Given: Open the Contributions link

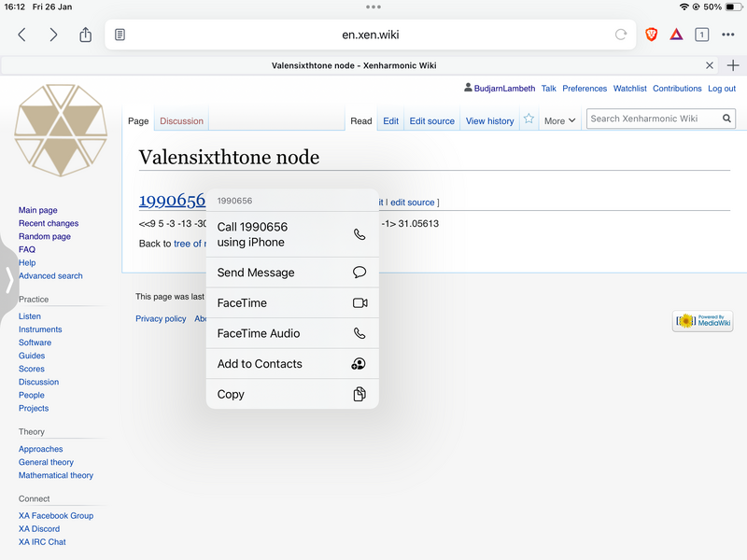Looking at the screenshot, I should (x=677, y=88).
